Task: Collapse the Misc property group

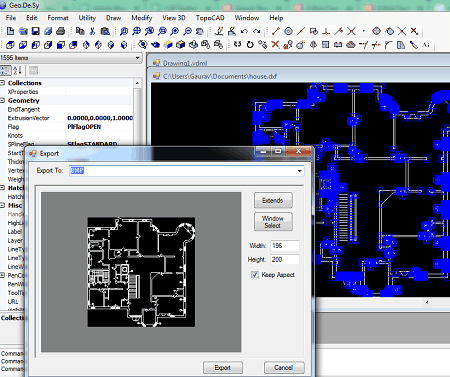Action: coord(3,205)
